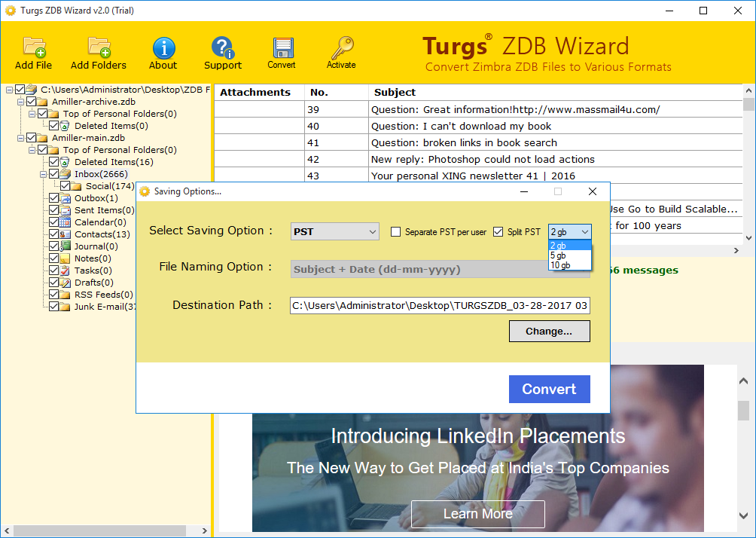
Task: Click the Convert floppy disk toolbar icon
Action: click(x=283, y=47)
